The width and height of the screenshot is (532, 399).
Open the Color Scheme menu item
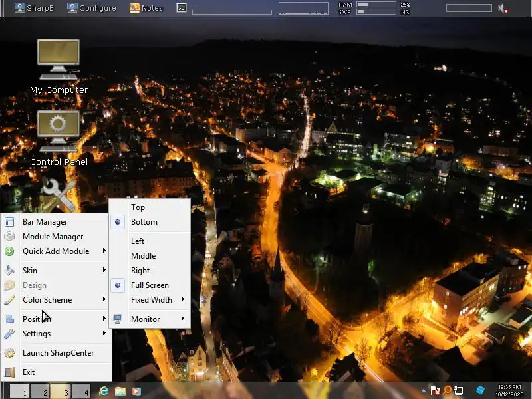coord(47,300)
